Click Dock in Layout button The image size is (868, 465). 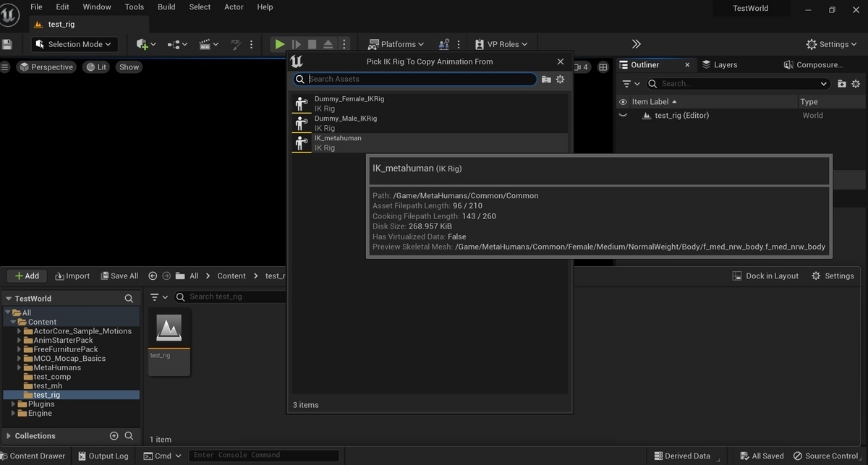tap(765, 276)
